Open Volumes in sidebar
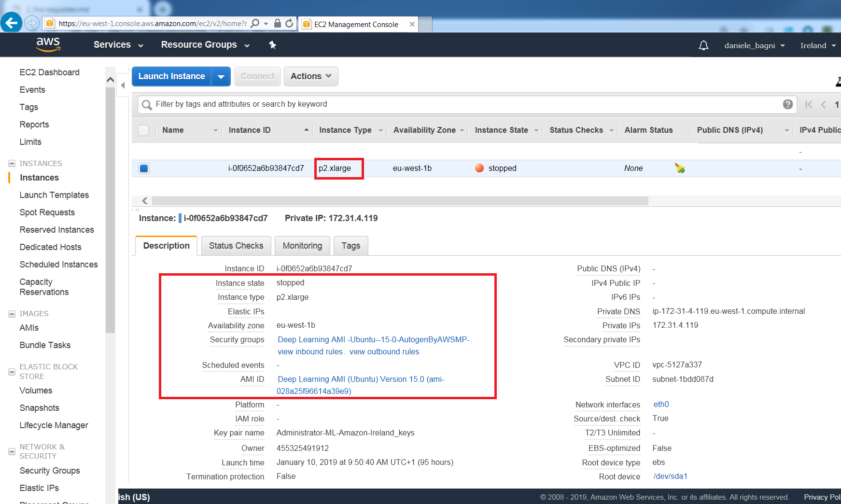Viewport: 841px width, 504px height. [36, 391]
